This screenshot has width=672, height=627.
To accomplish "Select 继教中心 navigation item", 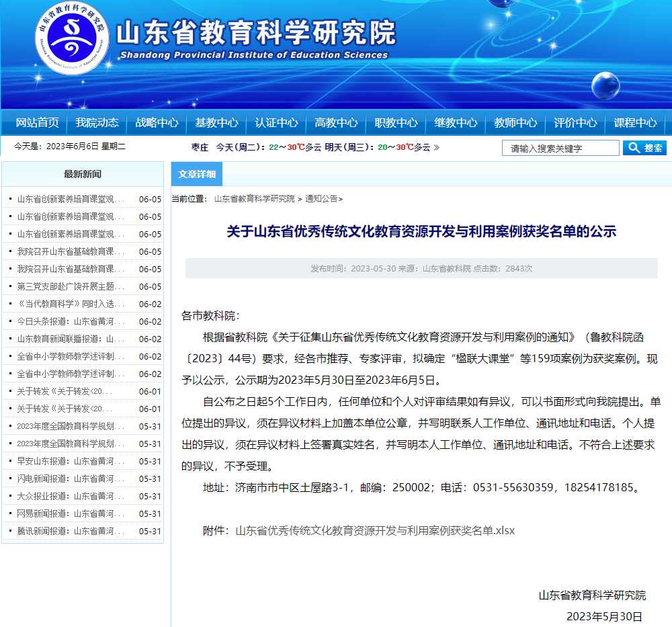I will (x=456, y=122).
